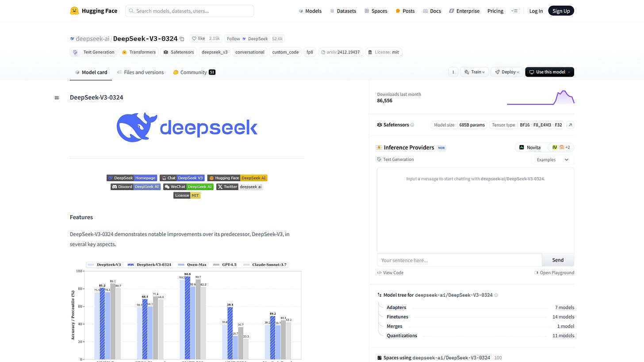Viewport: 644px width, 362px height.
Task: Click the License: mit tag
Action: [x=383, y=52]
